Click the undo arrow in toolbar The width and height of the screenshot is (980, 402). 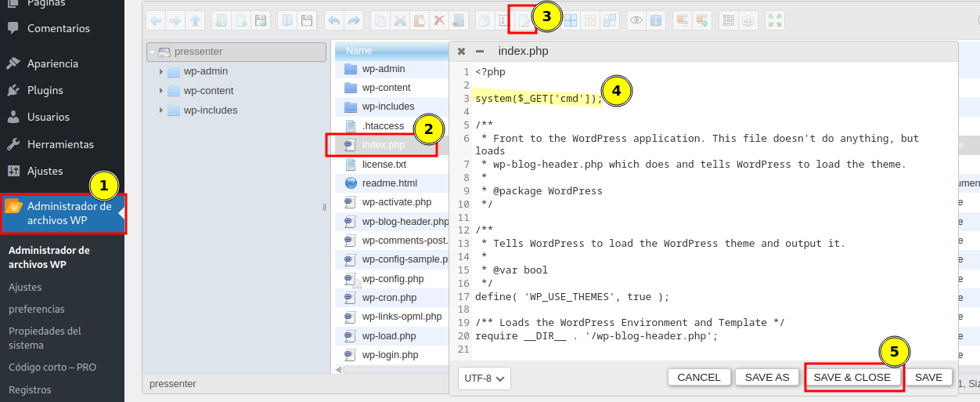[x=333, y=21]
